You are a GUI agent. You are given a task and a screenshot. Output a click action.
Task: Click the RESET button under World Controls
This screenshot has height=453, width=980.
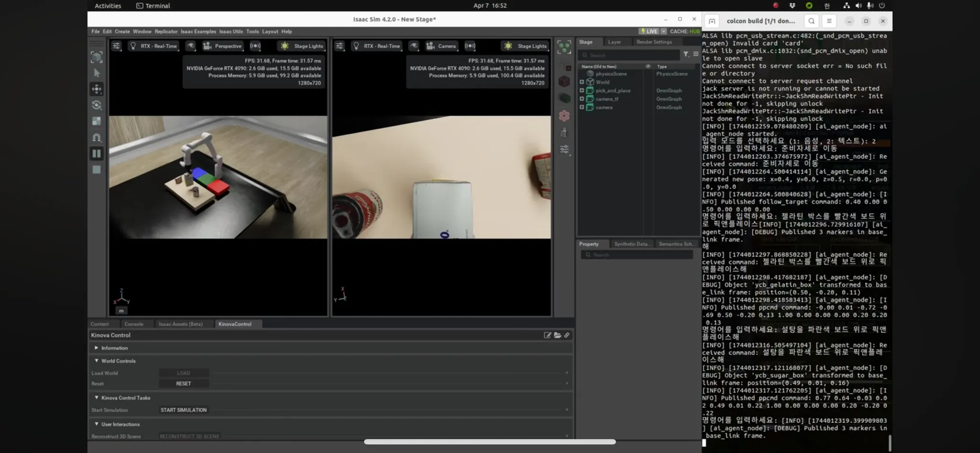click(183, 384)
